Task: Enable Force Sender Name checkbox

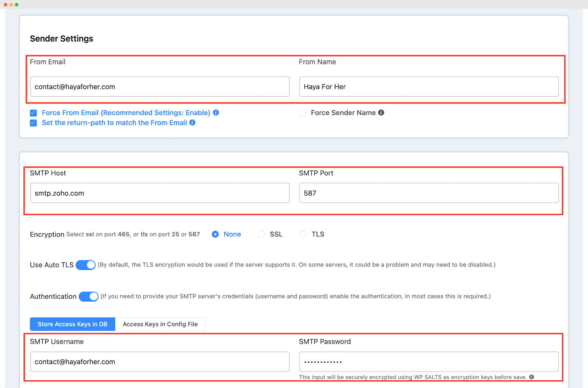Action: click(x=302, y=113)
